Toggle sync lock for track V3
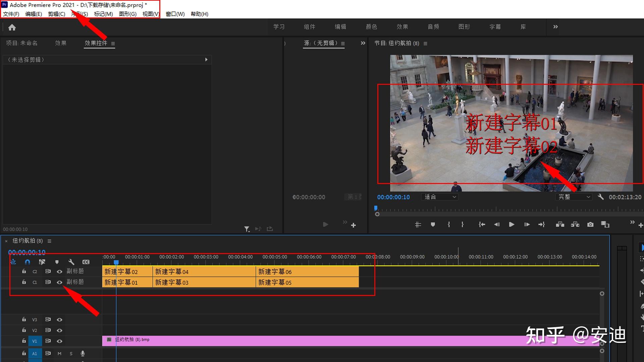 [x=48, y=319]
